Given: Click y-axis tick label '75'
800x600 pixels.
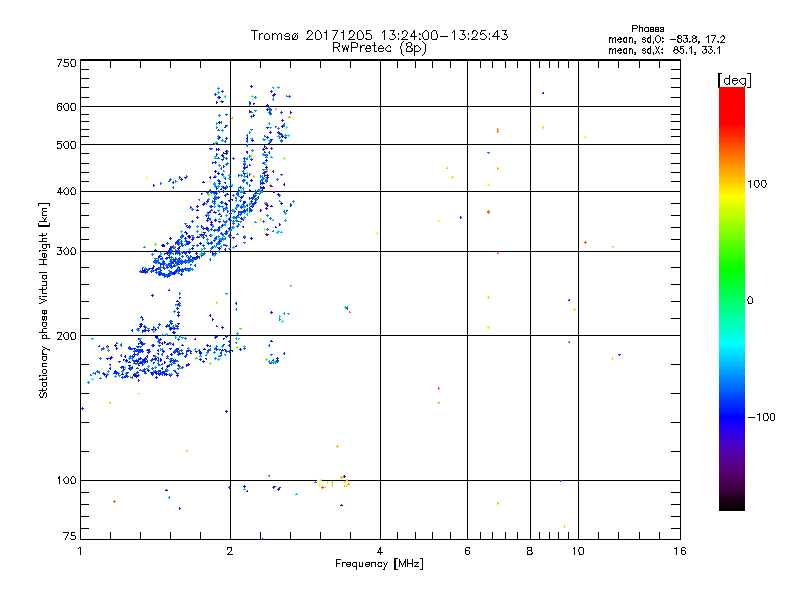Looking at the screenshot, I should pyautogui.click(x=70, y=536).
